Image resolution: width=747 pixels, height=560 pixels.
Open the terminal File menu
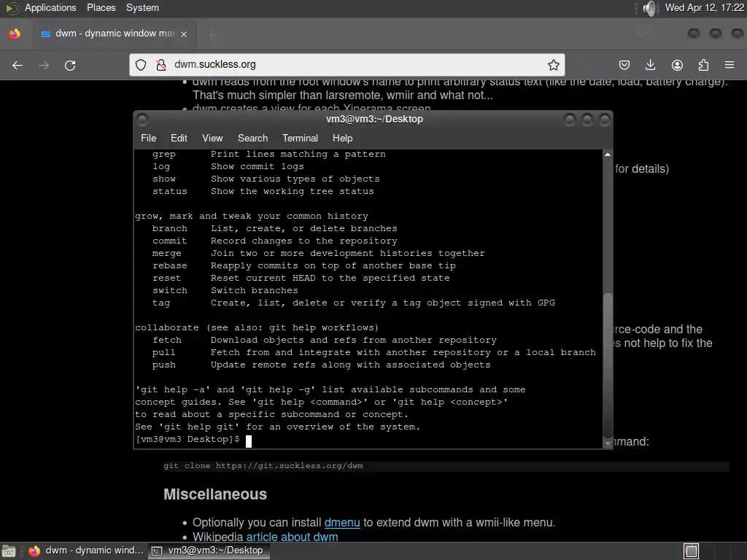148,138
